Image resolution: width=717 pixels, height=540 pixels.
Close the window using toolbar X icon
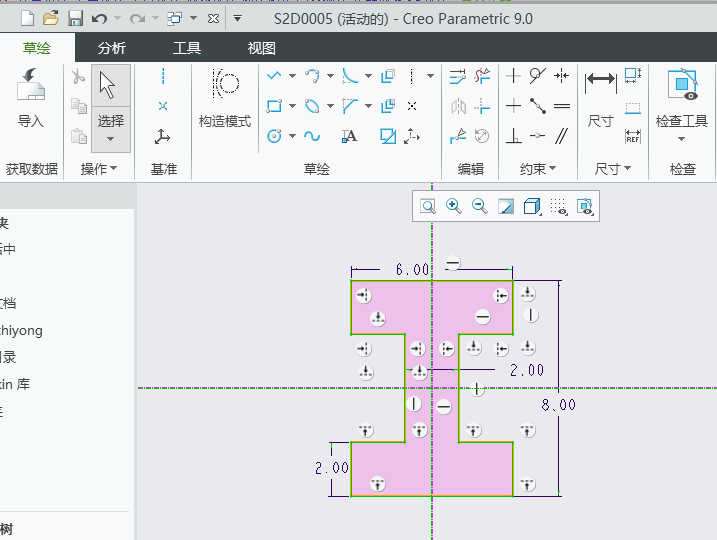pos(213,19)
